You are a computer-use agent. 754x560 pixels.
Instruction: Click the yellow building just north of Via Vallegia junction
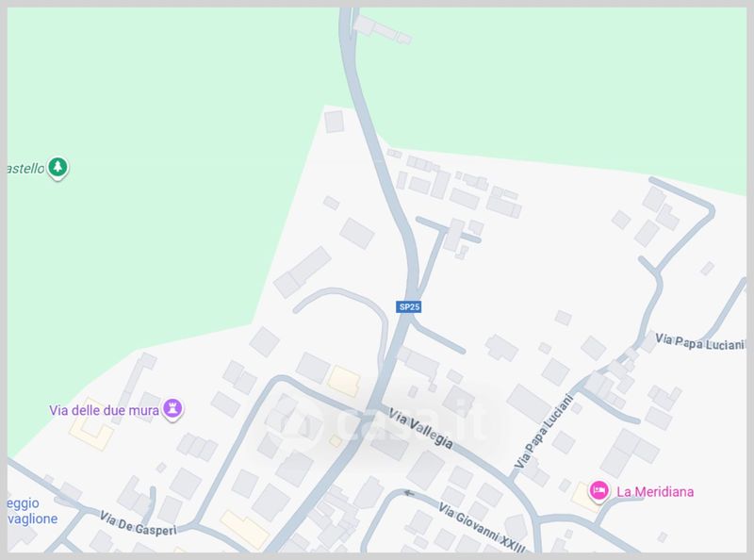tap(344, 381)
